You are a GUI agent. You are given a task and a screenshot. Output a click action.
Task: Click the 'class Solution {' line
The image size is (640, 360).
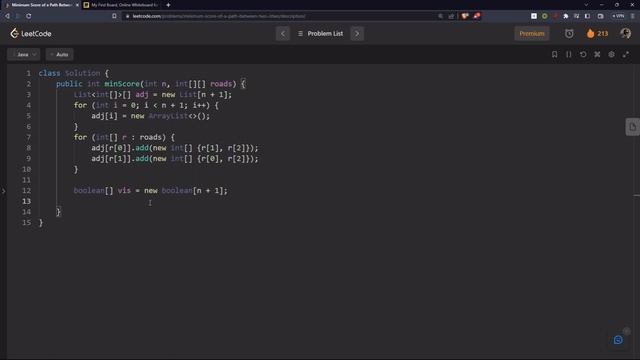tap(74, 73)
